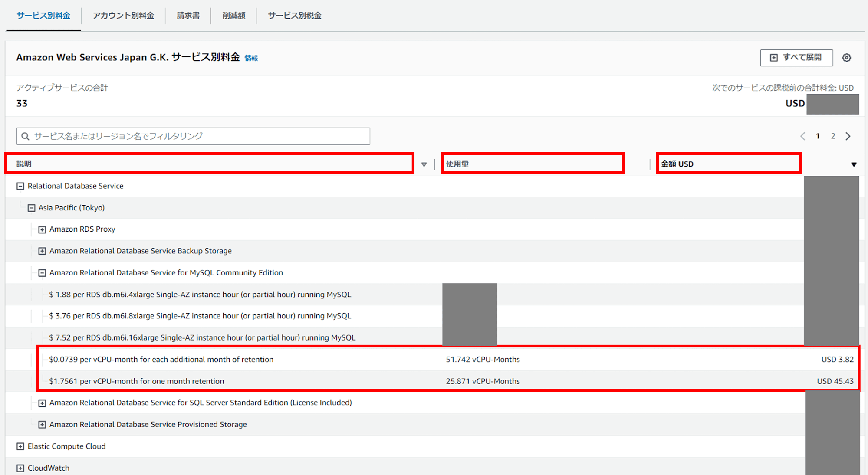Switch to サービス別料金 tab
This screenshot has width=868, height=475.
tap(43, 16)
